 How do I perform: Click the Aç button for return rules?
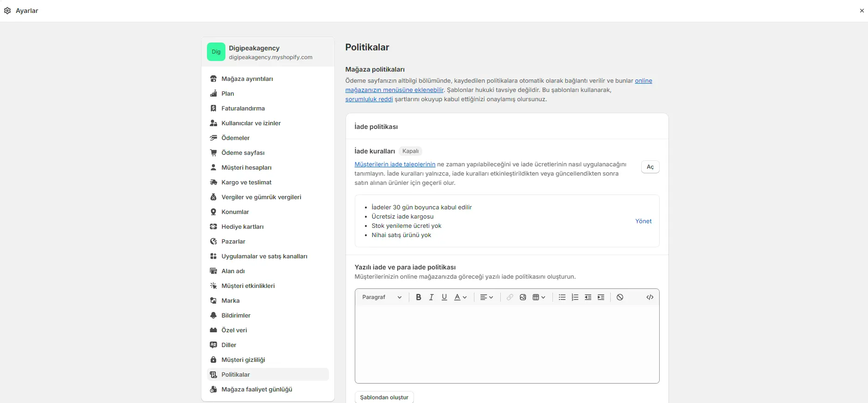pyautogui.click(x=650, y=167)
